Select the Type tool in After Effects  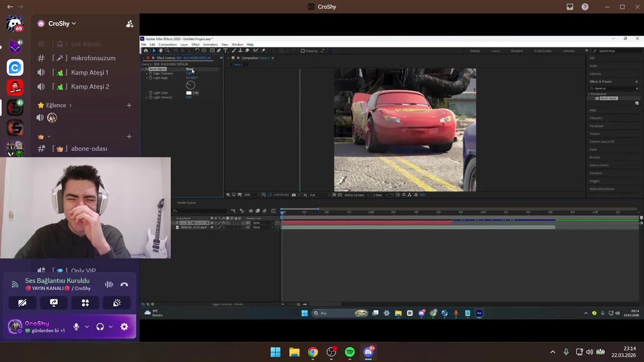pos(225,50)
